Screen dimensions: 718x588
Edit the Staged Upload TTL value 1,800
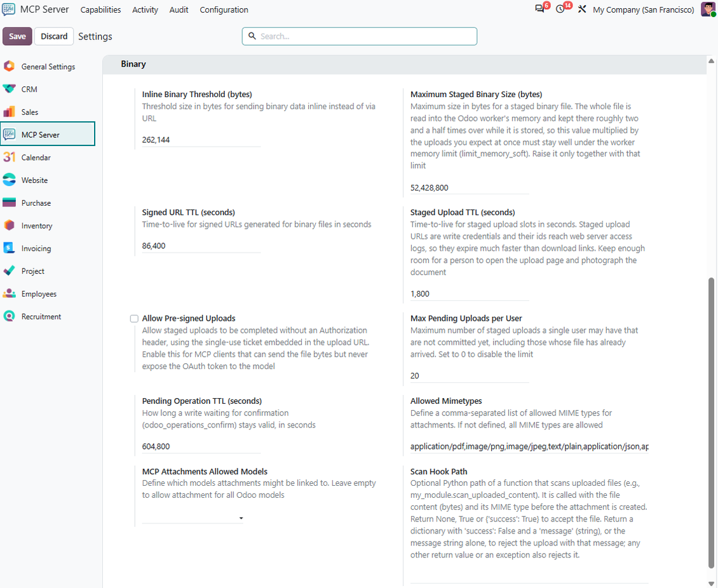[x=470, y=294]
